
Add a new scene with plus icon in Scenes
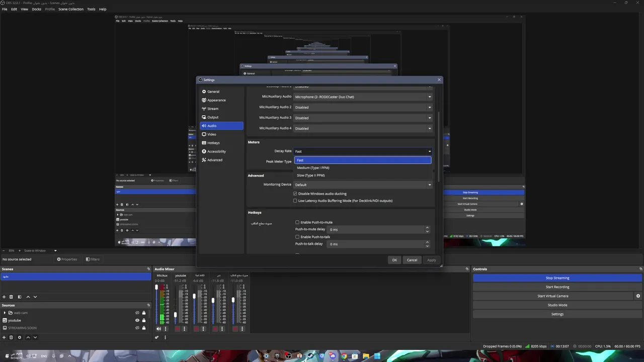[4, 297]
